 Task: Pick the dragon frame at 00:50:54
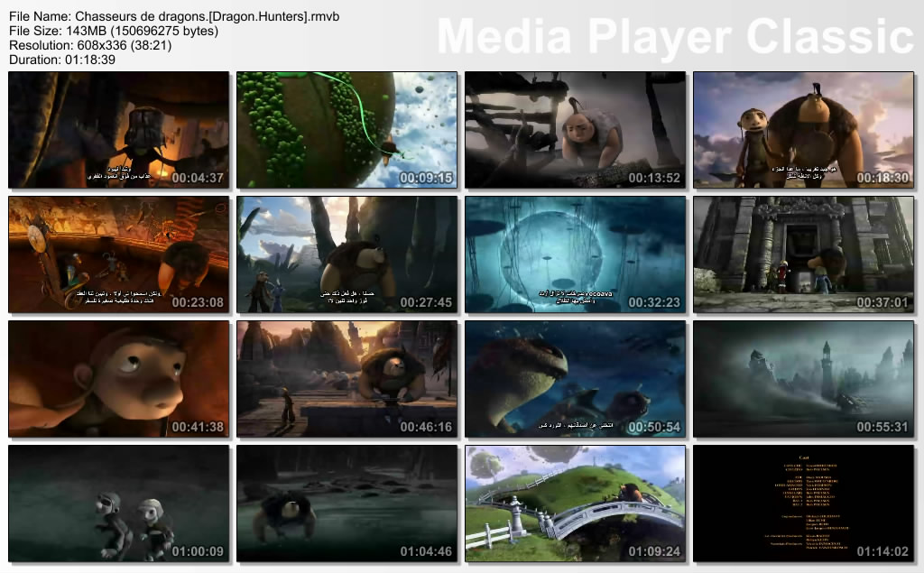[x=575, y=379]
